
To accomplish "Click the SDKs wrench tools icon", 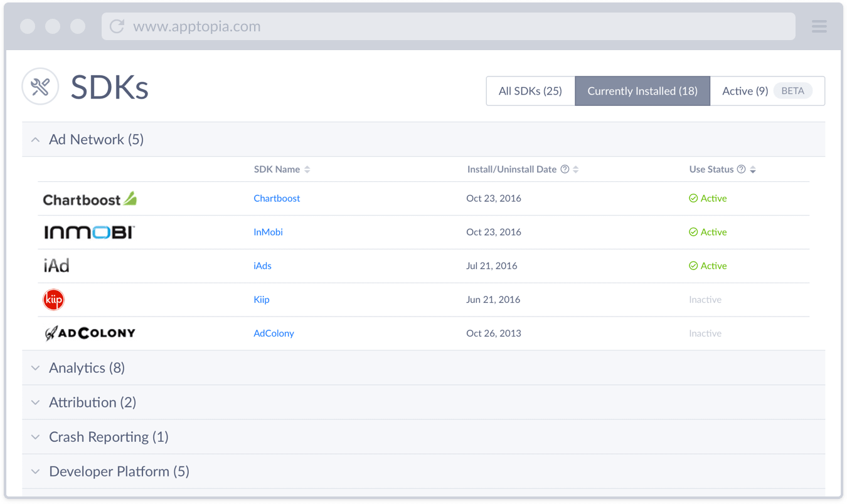I will (40, 87).
